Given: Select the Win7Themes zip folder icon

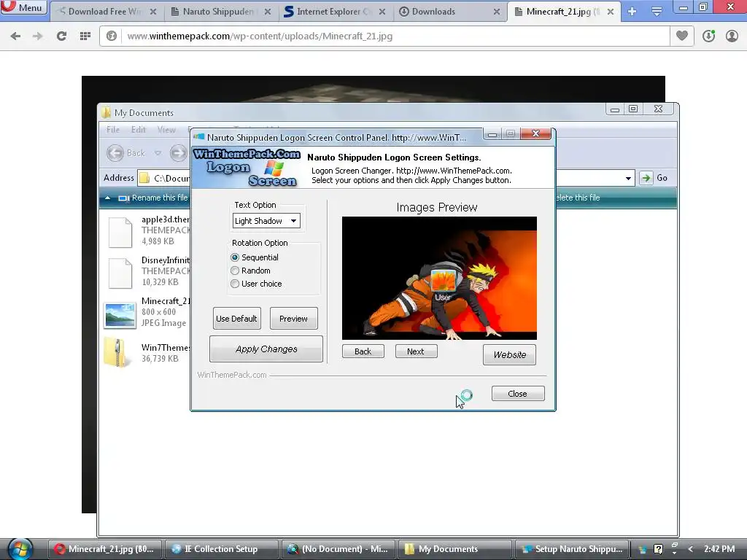Looking at the screenshot, I should coord(117,353).
